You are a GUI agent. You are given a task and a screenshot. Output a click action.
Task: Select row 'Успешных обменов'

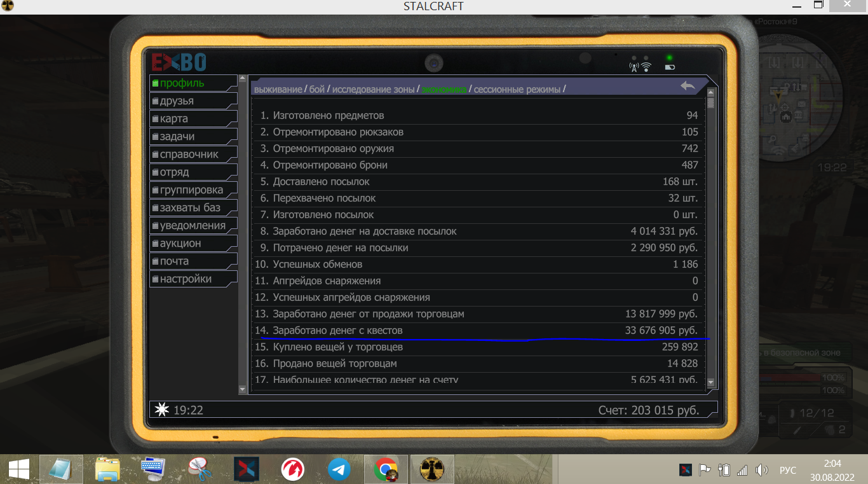coord(477,264)
